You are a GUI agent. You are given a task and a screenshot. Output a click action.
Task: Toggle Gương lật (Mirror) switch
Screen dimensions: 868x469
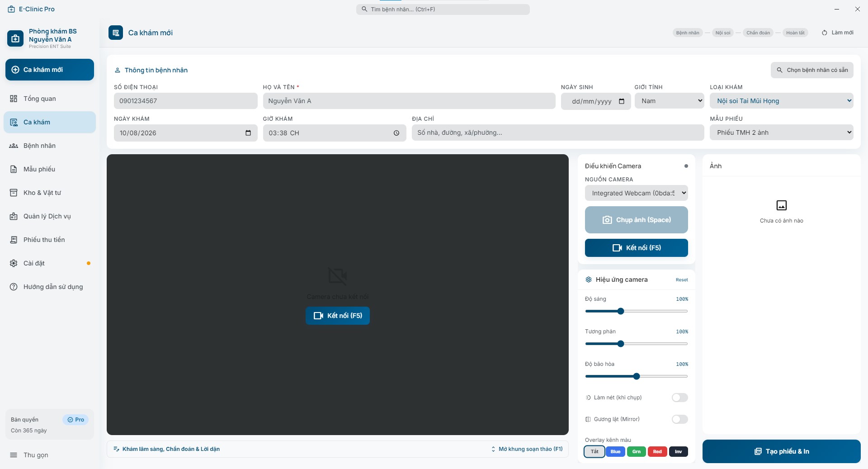tap(679, 419)
